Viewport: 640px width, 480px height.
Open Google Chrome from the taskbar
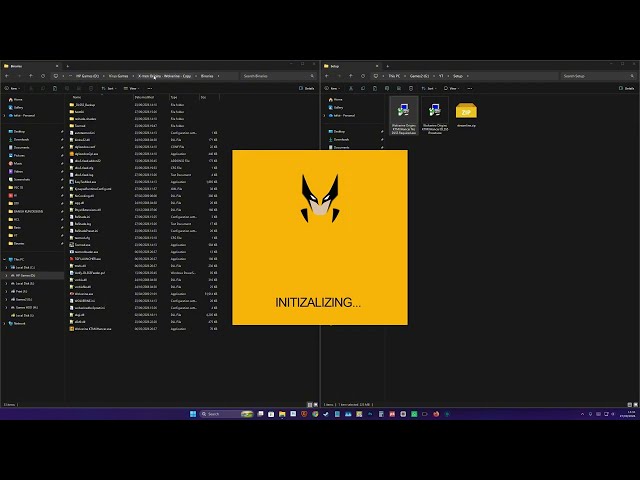click(x=315, y=414)
